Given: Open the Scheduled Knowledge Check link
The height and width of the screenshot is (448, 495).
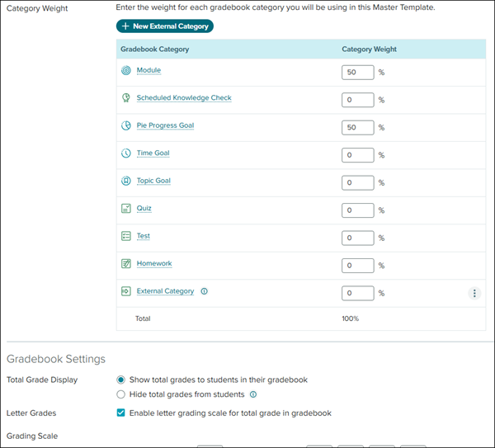Looking at the screenshot, I should click(184, 98).
